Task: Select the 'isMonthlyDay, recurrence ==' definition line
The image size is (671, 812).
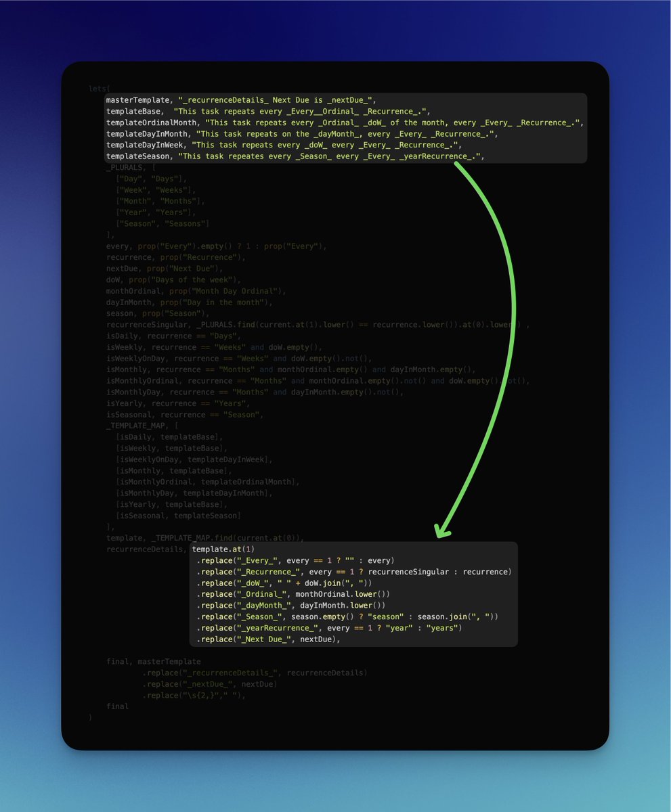Action: (x=255, y=392)
